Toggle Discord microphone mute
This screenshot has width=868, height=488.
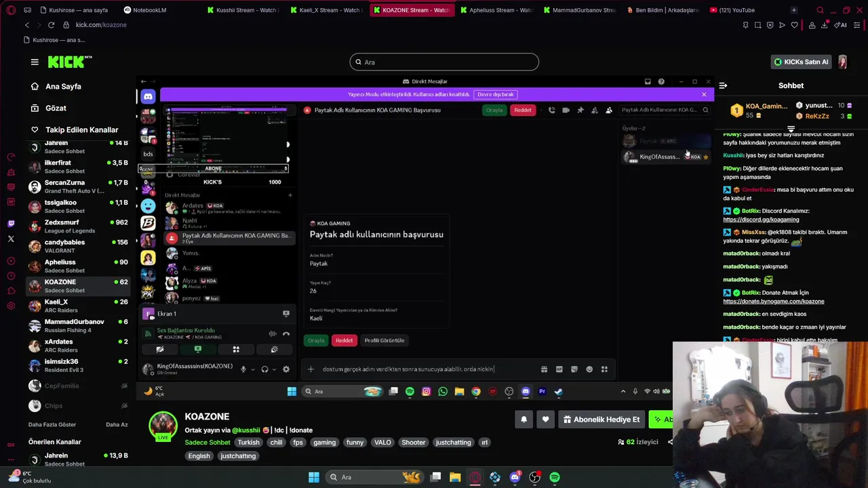coord(243,369)
